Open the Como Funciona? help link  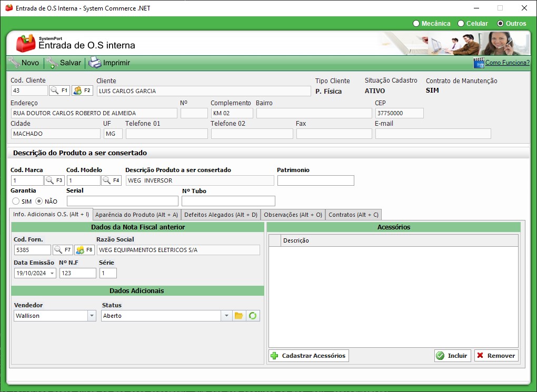506,63
